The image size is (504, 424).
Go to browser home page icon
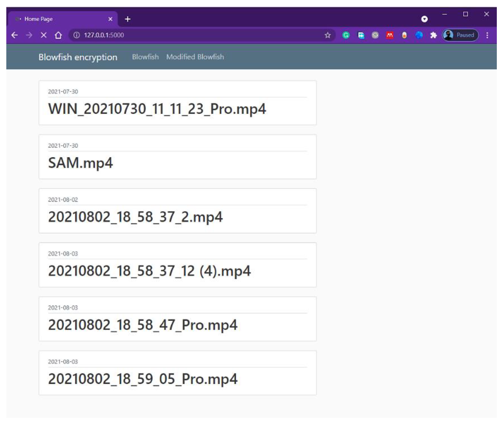click(x=58, y=35)
